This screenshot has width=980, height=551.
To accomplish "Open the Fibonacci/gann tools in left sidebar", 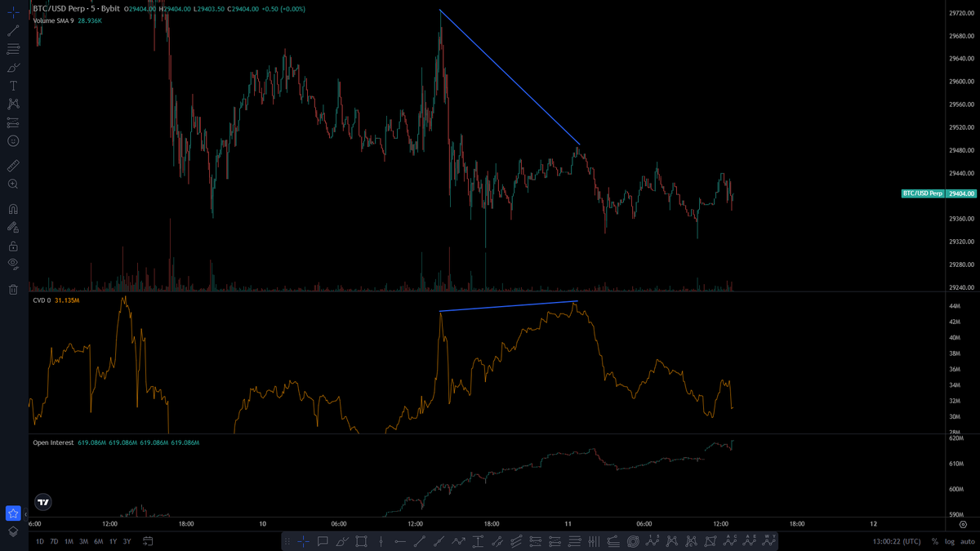I will click(13, 49).
